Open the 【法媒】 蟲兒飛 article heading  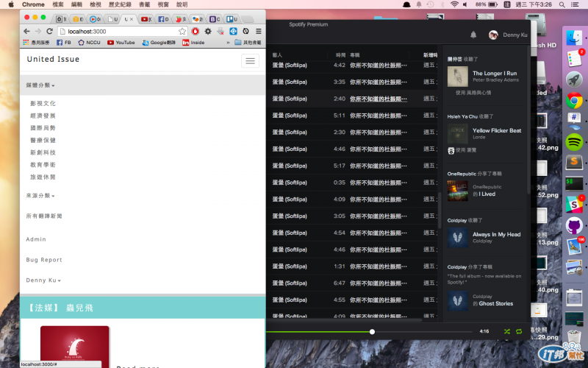[61, 308]
